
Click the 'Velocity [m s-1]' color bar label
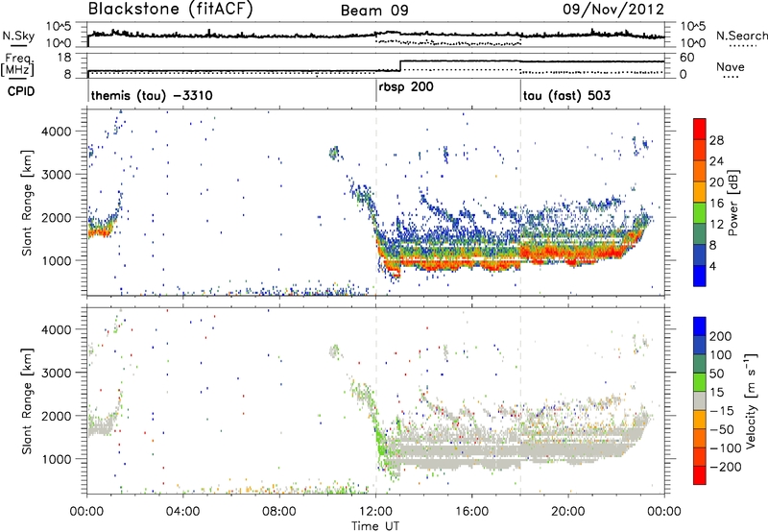click(751, 400)
